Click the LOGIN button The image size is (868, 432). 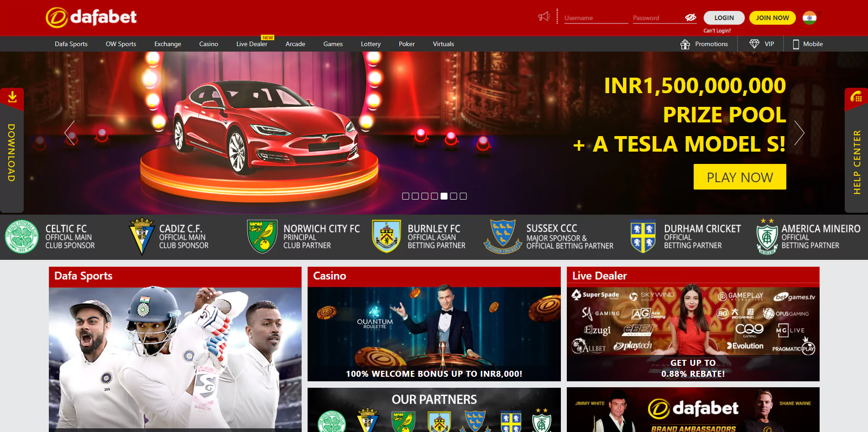coord(724,18)
